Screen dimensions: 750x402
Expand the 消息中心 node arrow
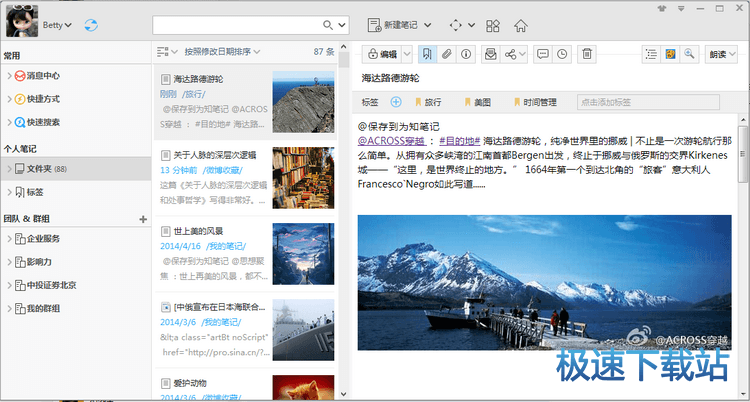point(10,76)
